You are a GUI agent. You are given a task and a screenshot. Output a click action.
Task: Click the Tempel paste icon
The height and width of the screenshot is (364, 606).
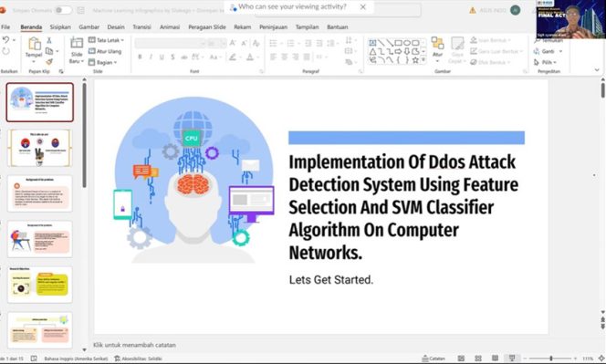pyautogui.click(x=34, y=43)
